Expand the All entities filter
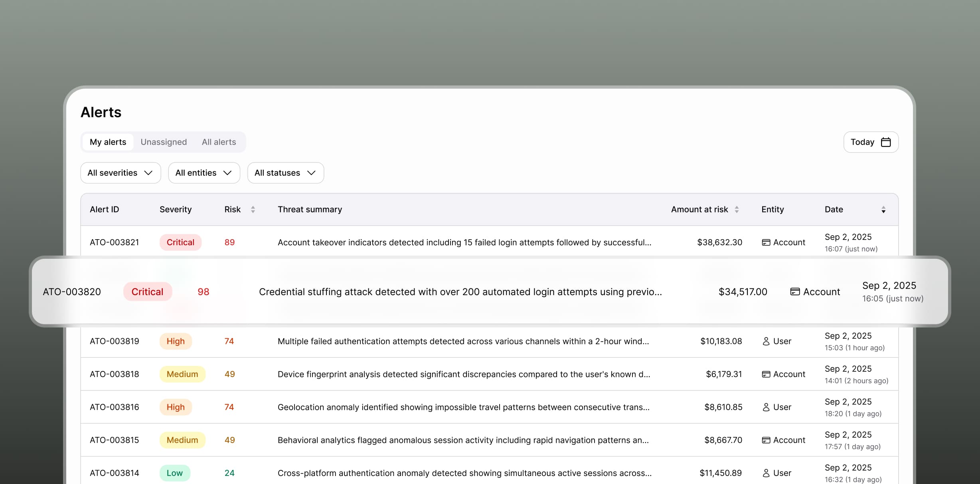This screenshot has width=980, height=484. point(204,173)
